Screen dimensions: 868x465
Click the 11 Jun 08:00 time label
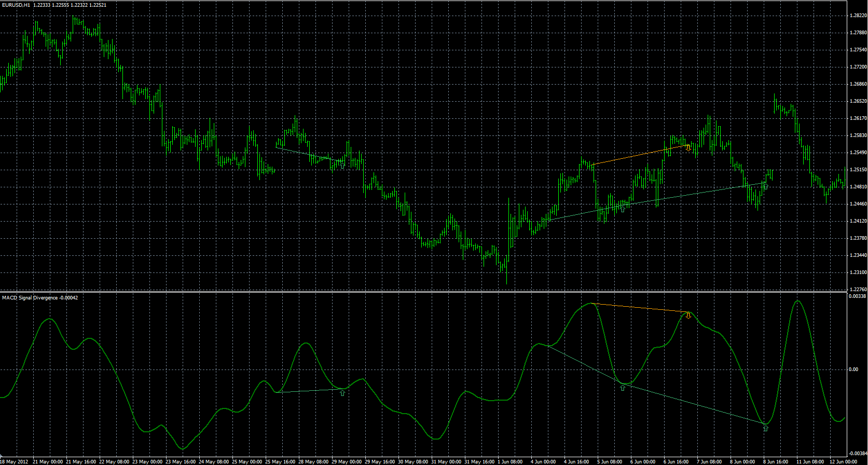click(x=810, y=461)
